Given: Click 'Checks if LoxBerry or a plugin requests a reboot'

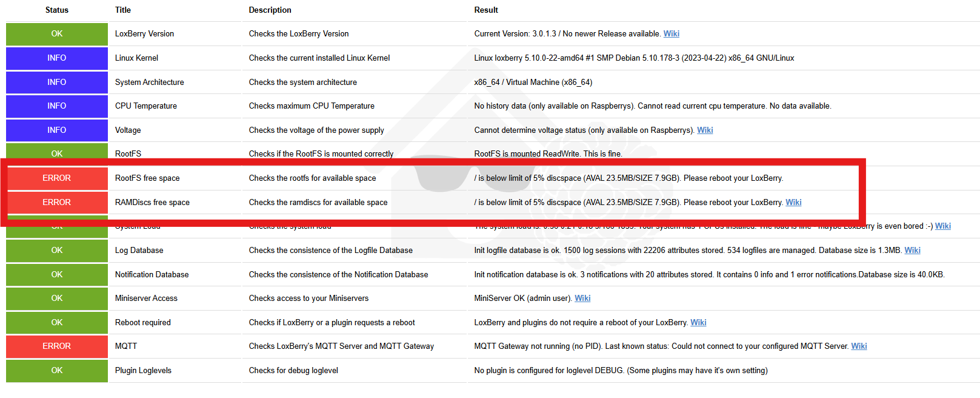Looking at the screenshot, I should pyautogui.click(x=332, y=323).
